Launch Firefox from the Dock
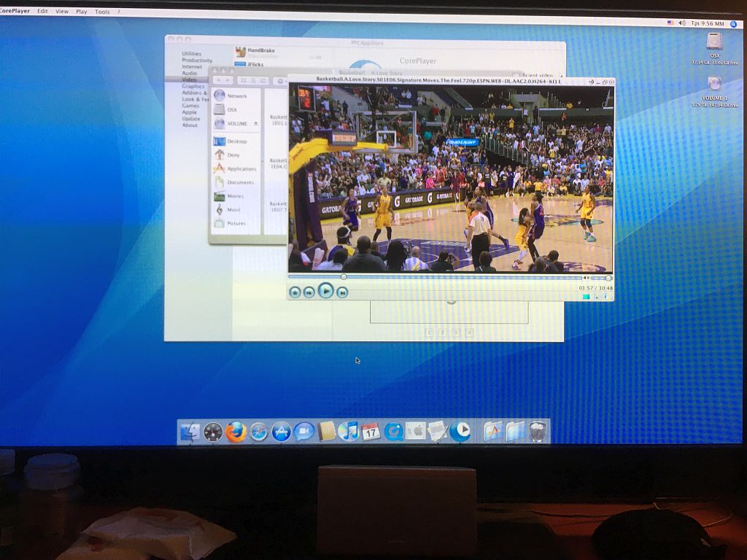Viewport: 747px width, 560px height. point(236,432)
